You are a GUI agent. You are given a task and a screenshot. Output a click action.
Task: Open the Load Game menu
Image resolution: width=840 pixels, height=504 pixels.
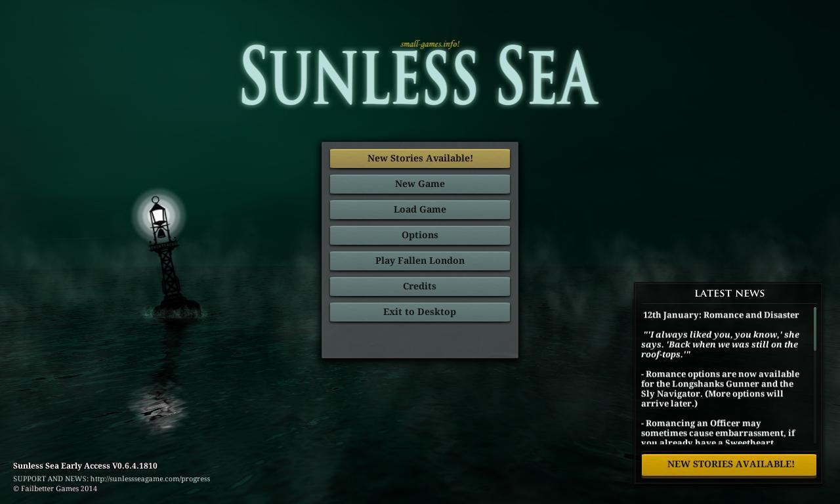coord(420,209)
